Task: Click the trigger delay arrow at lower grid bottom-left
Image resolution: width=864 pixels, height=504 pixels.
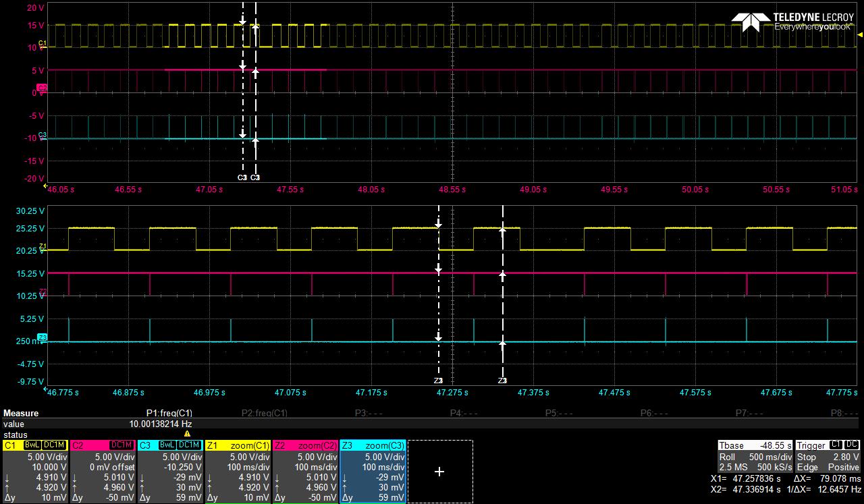Action: [46, 389]
